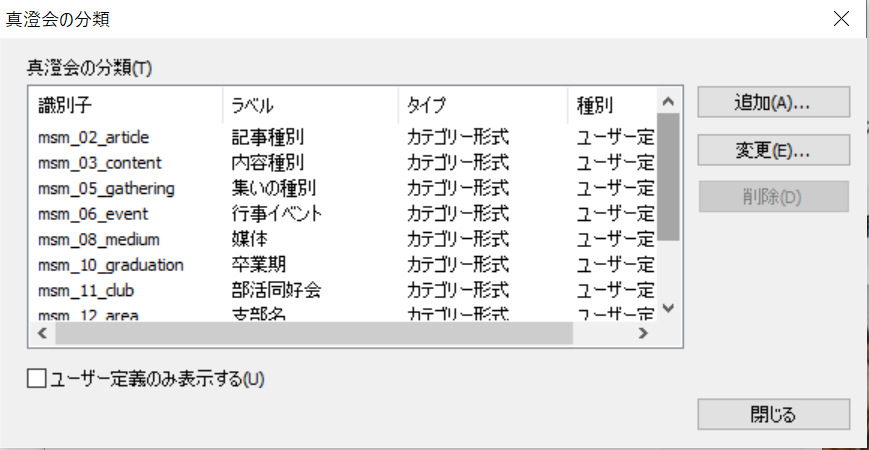The image size is (869, 450).
Task: Select the msm_02_article row
Action: pyautogui.click(x=93, y=137)
